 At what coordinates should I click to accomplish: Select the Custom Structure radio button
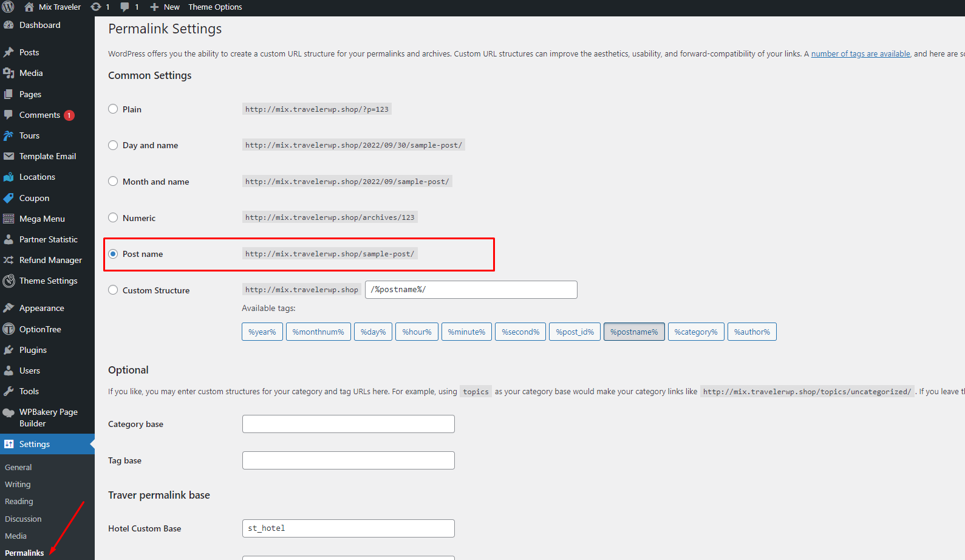113,290
